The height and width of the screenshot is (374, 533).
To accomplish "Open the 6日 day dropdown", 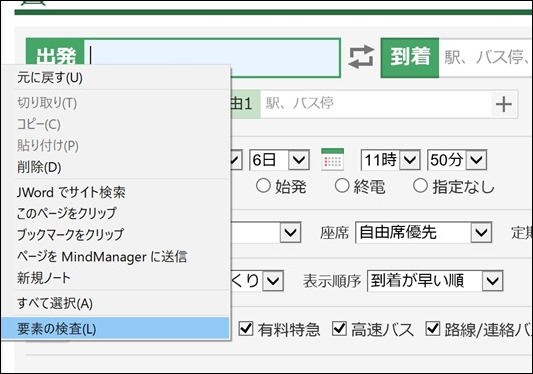I will pyautogui.click(x=279, y=160).
